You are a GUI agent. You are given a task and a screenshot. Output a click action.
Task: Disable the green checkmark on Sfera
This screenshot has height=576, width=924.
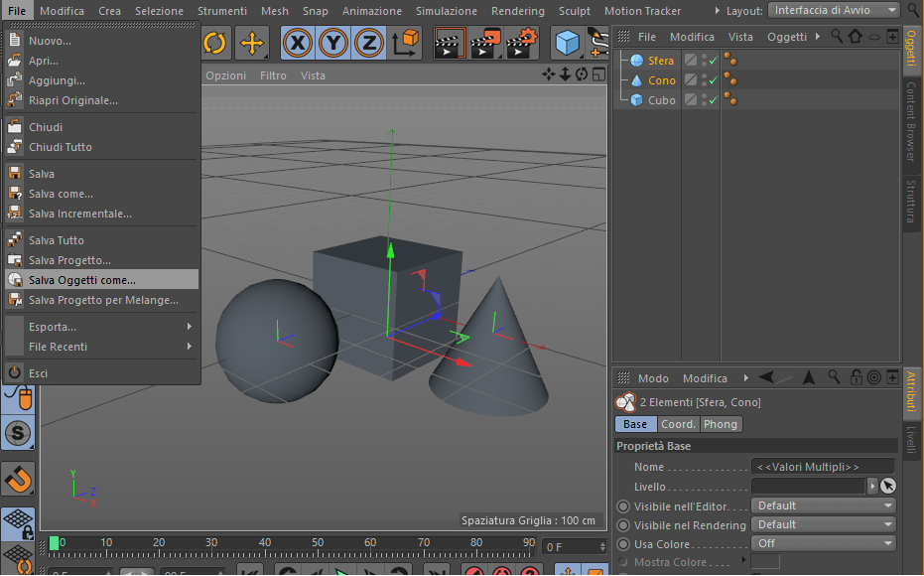tap(713, 61)
